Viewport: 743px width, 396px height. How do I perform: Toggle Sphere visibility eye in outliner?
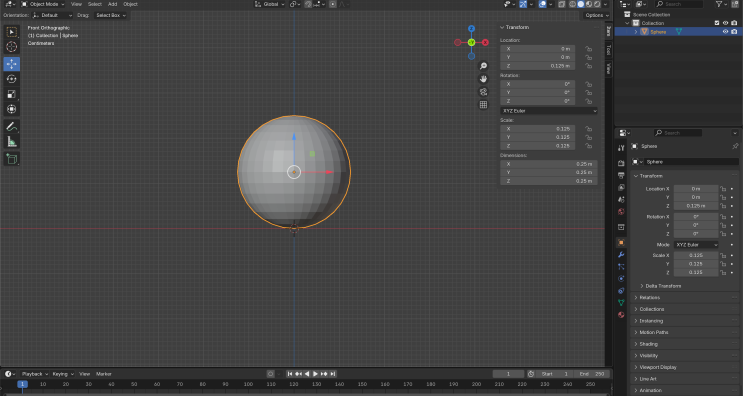pos(725,32)
